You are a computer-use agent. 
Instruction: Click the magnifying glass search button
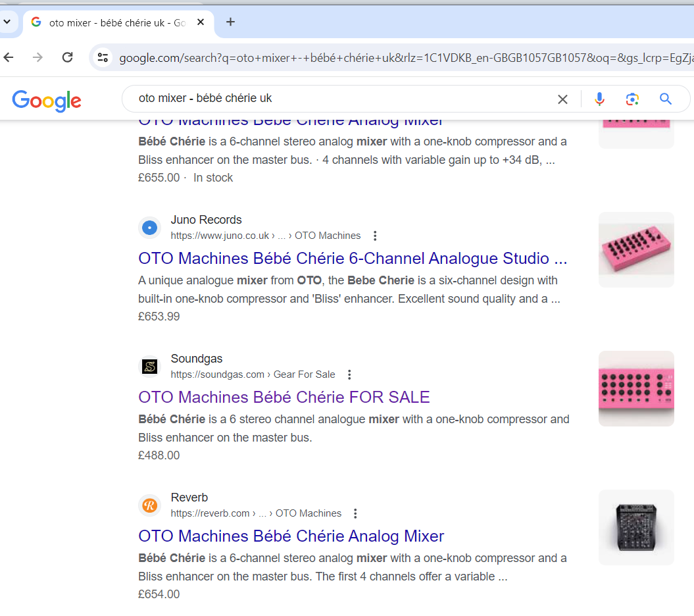[x=666, y=99]
